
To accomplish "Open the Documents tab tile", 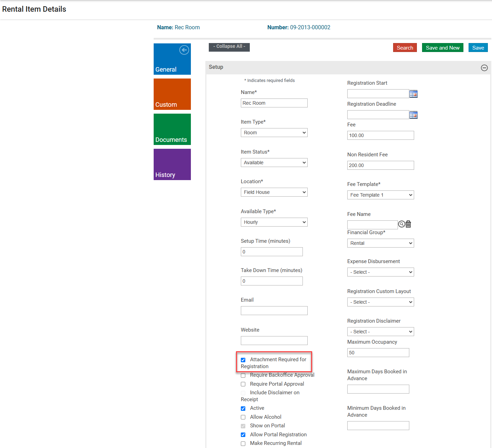I will pos(172,129).
